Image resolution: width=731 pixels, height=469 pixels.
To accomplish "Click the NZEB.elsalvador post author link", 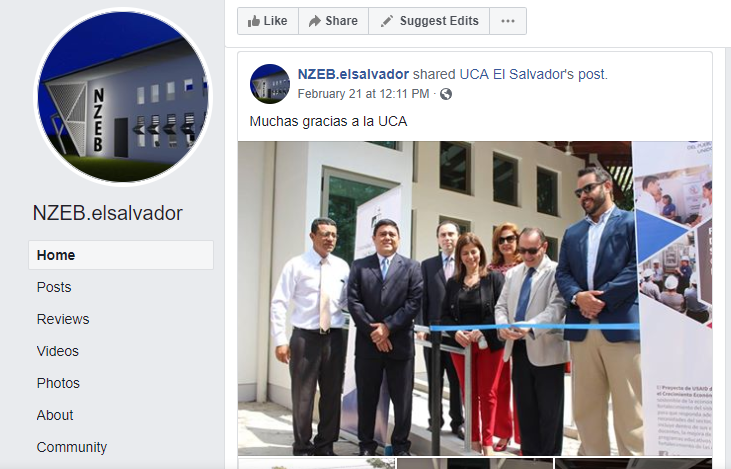I will pyautogui.click(x=353, y=74).
